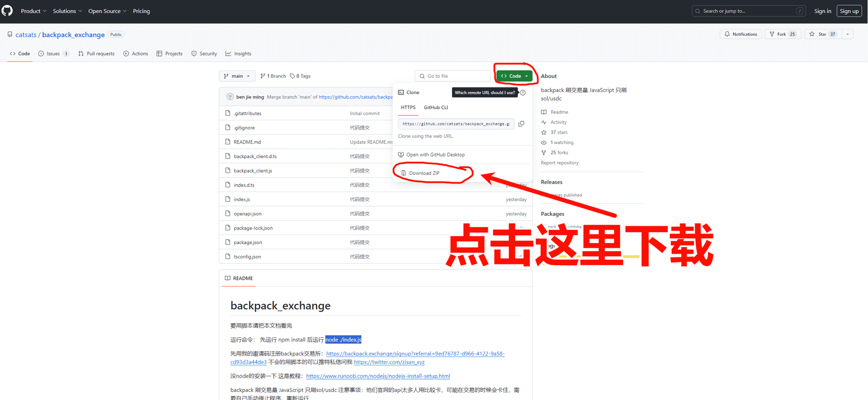Image resolution: width=868 pixels, height=400 pixels.
Task: Click the Sign in link
Action: 823,11
